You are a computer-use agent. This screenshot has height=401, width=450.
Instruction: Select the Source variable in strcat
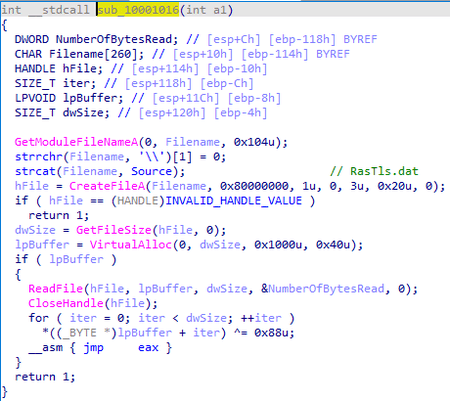(152, 171)
